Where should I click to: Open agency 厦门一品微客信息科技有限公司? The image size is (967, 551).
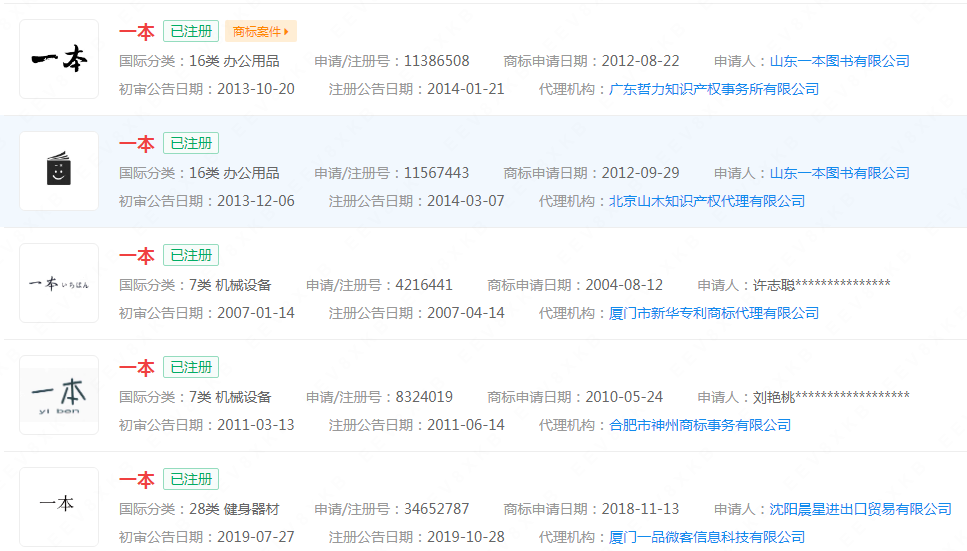click(x=707, y=537)
